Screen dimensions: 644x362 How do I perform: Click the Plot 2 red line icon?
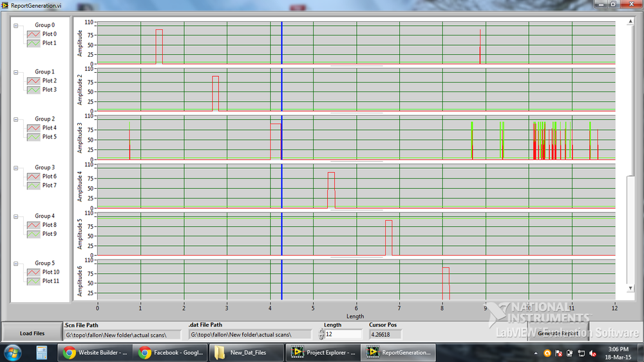pos(33,81)
